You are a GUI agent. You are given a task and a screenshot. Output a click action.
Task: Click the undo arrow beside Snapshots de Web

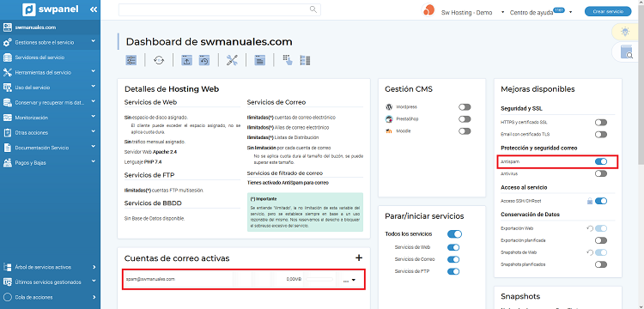click(590, 252)
